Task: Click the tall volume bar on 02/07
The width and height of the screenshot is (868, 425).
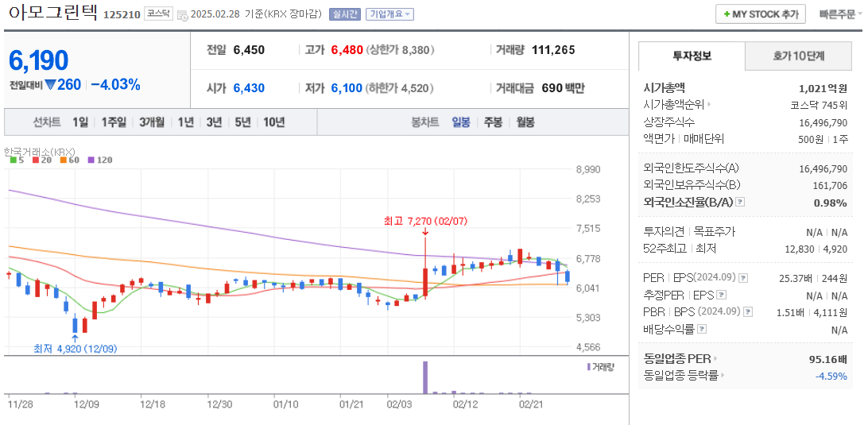Action: click(426, 377)
